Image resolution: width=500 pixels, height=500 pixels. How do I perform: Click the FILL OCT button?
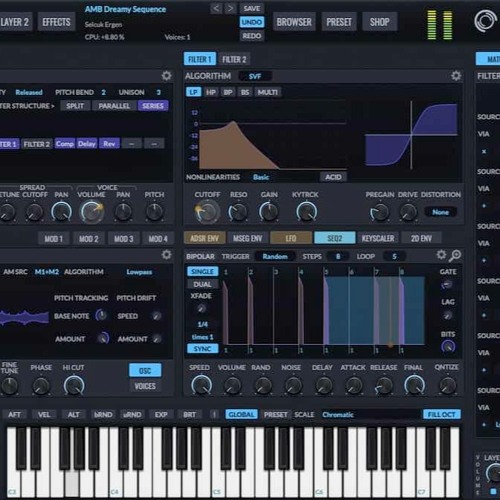click(x=442, y=414)
